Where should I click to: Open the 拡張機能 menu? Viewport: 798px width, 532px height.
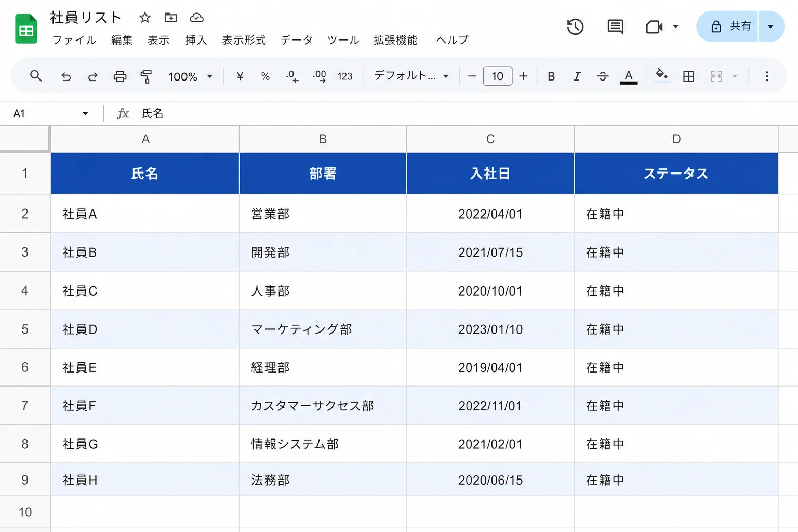click(396, 40)
